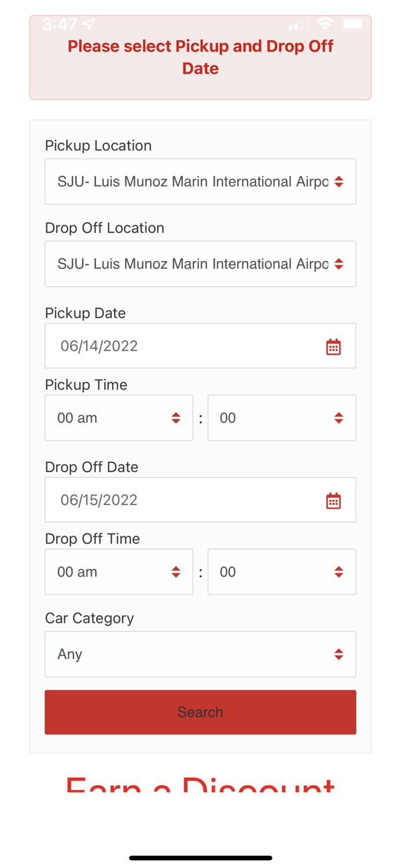Open the Drop Off Time hour selector
This screenshot has height=868, width=401.
[119, 572]
